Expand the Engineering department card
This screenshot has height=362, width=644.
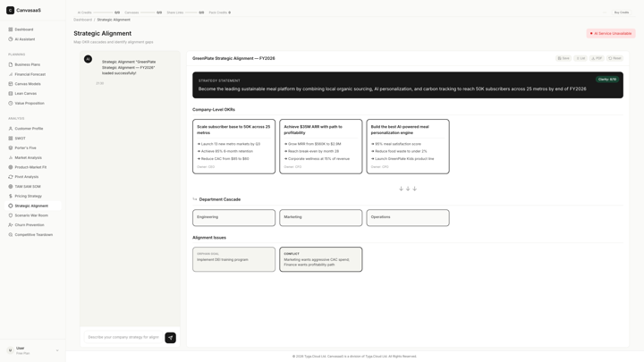click(233, 217)
